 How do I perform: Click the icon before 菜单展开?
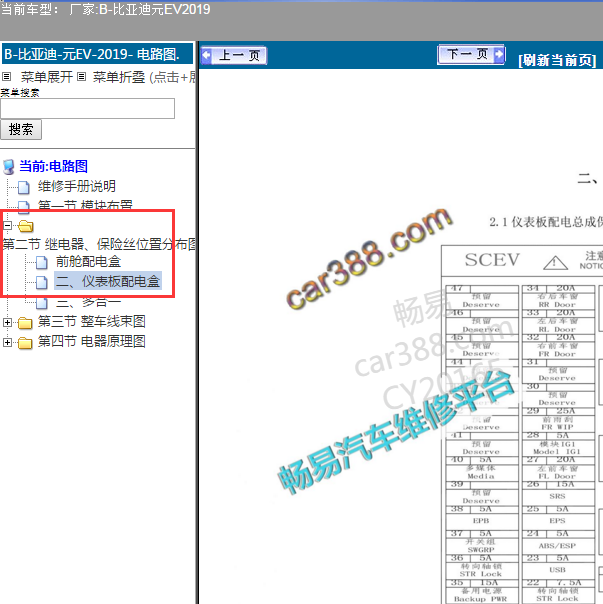point(7,77)
